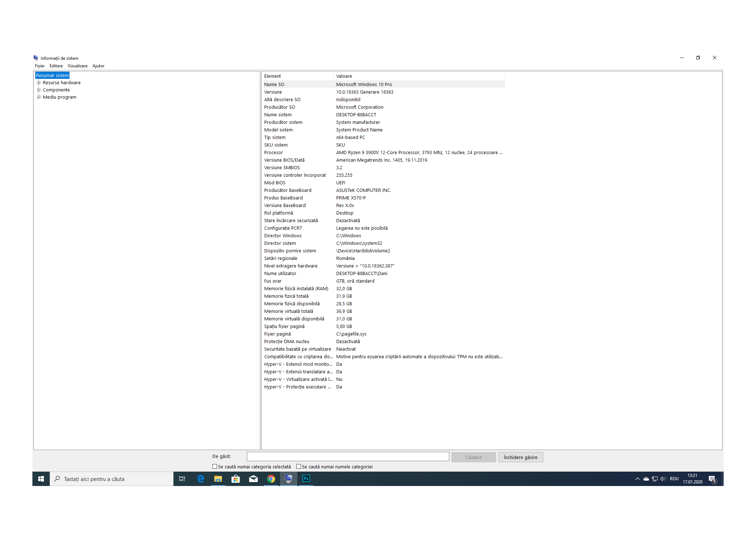Select Producător BaseBoard row
This screenshot has height=540, width=756.
[x=383, y=190]
